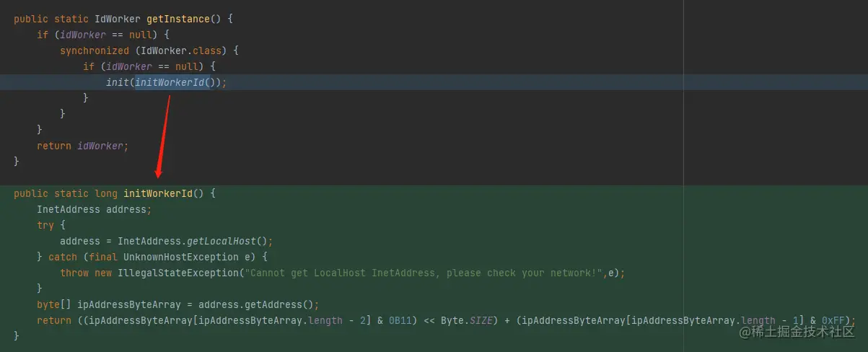The image size is (868, 352).
Task: Click 'return idWorker;' statement
Action: click(83, 146)
